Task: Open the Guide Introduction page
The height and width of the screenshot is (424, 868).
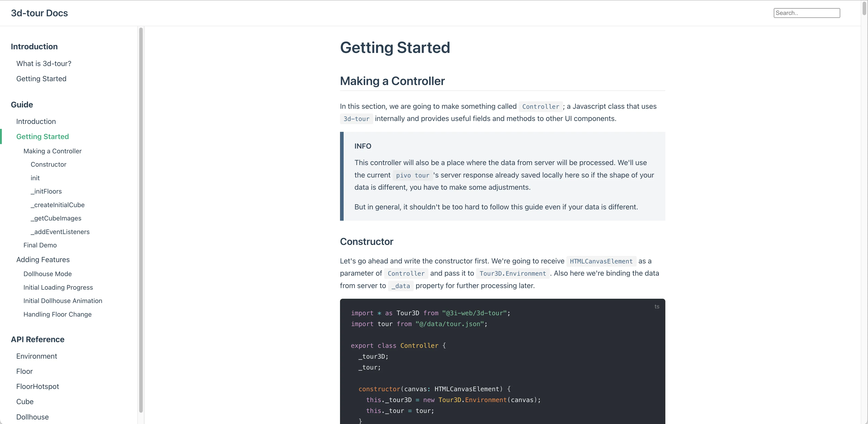Action: pos(36,121)
